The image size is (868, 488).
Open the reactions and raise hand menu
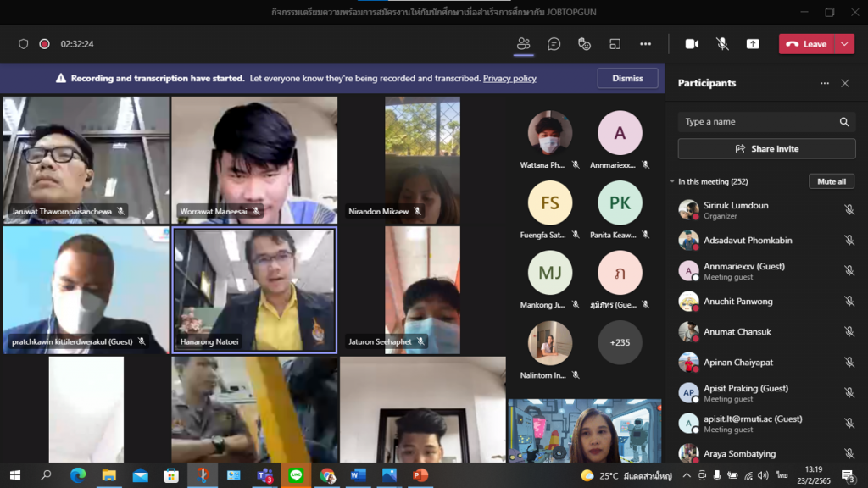(x=584, y=44)
